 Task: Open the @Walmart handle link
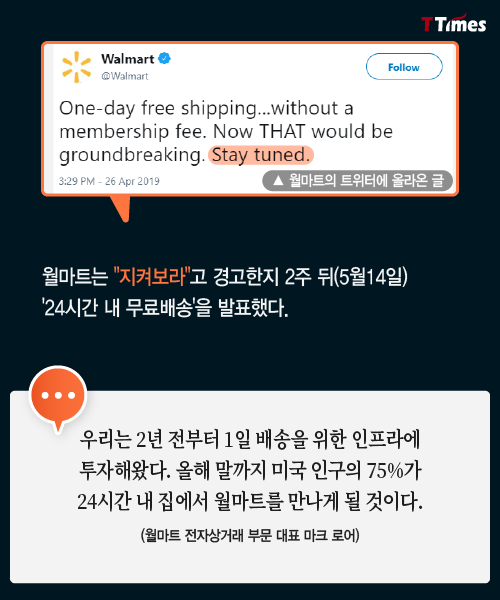[x=125, y=76]
